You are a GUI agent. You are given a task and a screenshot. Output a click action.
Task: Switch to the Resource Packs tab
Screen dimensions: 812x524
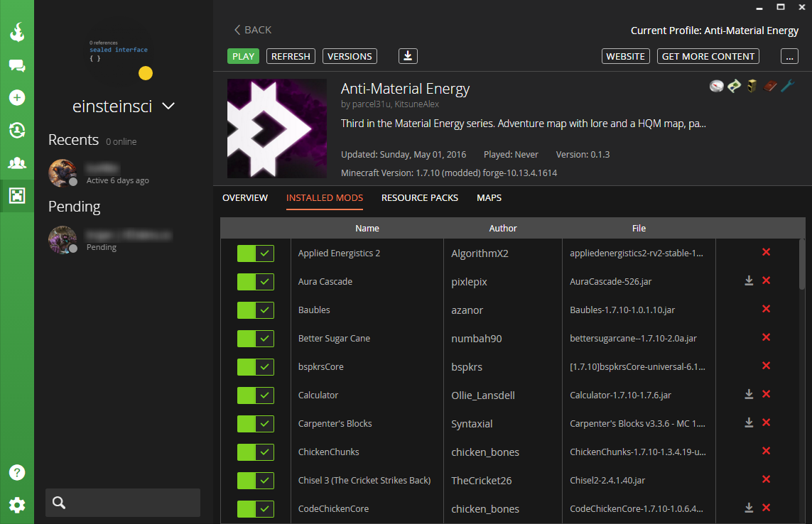(x=419, y=197)
